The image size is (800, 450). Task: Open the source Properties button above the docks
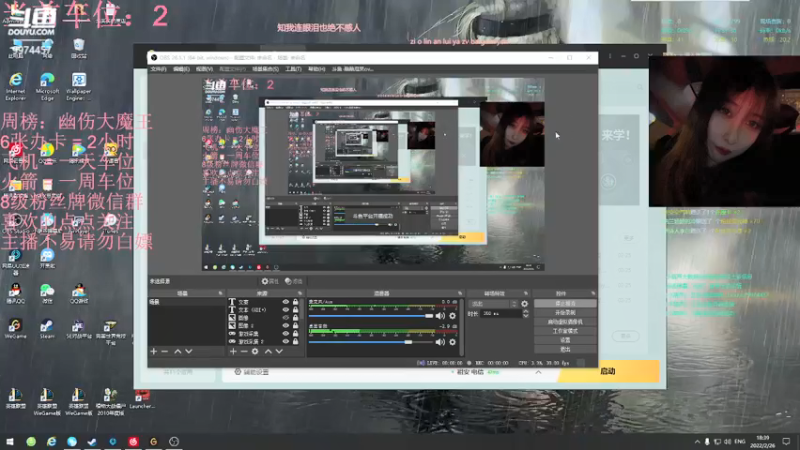(x=270, y=281)
